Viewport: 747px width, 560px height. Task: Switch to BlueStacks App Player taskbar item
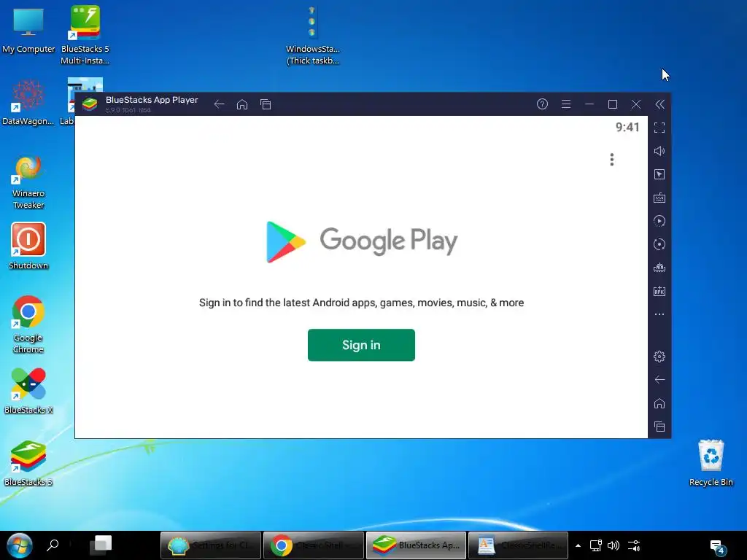[x=416, y=545]
